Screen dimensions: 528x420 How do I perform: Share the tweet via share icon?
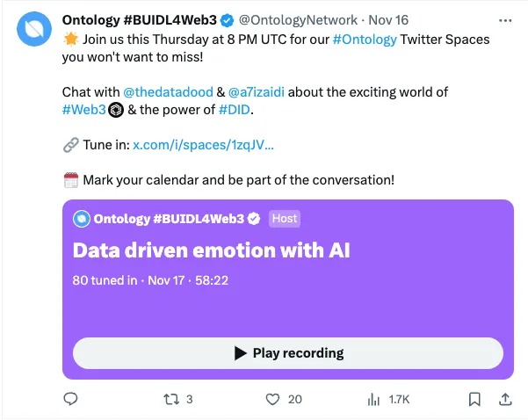(x=505, y=399)
